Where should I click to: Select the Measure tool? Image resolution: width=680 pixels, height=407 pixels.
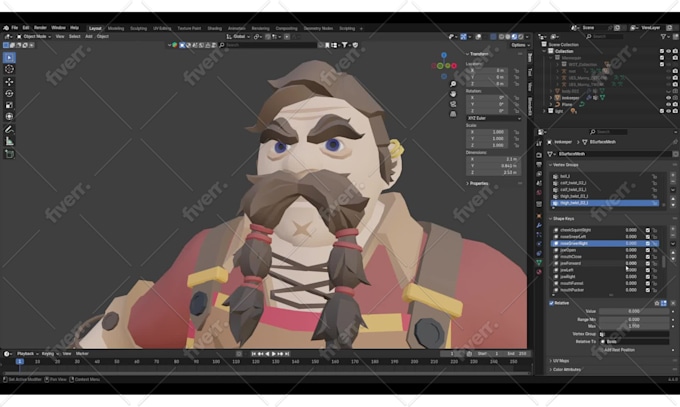[x=9, y=141]
